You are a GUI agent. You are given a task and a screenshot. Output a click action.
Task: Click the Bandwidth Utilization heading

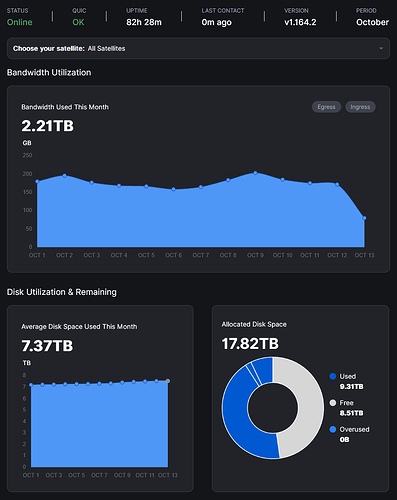pos(49,73)
